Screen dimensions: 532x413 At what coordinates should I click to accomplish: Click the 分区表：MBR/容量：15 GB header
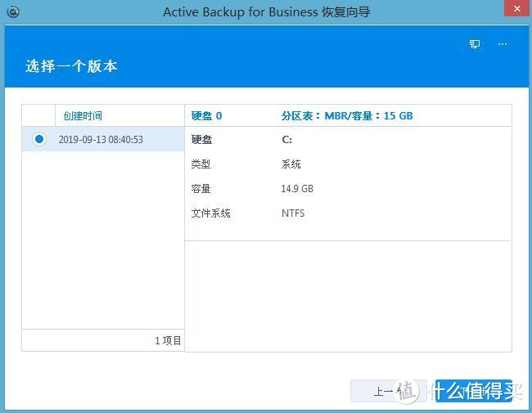click(x=347, y=116)
